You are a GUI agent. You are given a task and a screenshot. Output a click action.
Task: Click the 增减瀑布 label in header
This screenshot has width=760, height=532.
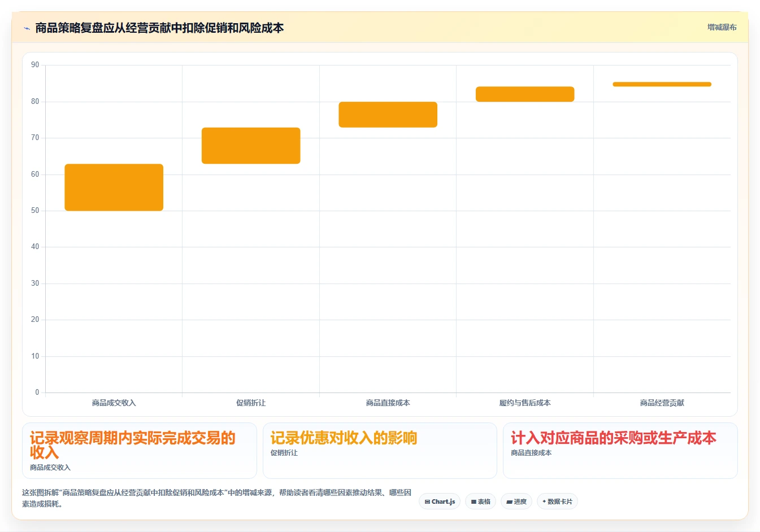[722, 27]
